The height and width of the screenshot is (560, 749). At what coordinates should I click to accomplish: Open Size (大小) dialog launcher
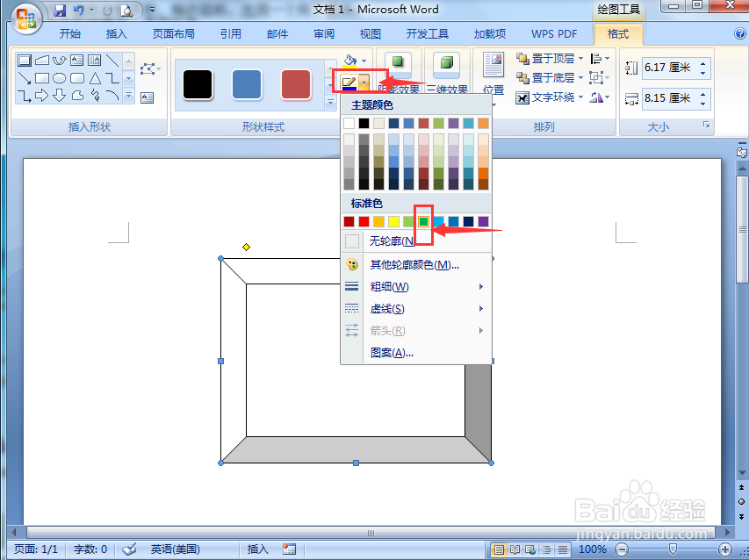point(706,125)
